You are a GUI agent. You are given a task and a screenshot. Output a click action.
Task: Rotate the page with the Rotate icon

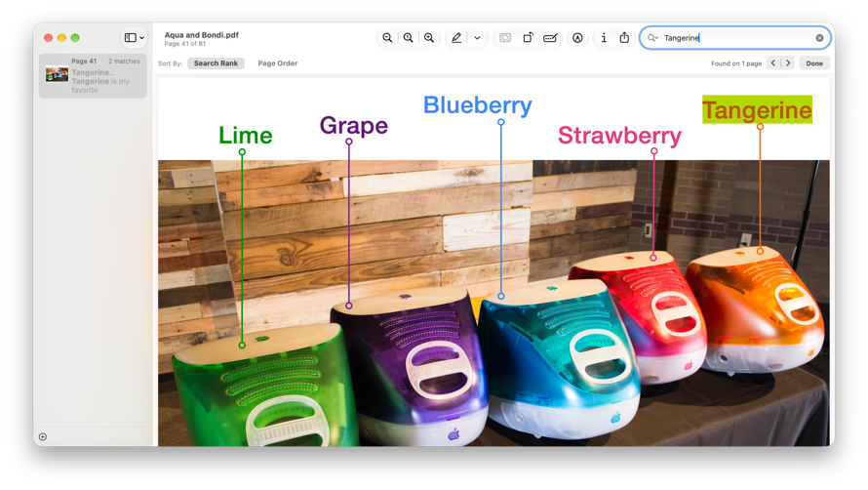[528, 38]
